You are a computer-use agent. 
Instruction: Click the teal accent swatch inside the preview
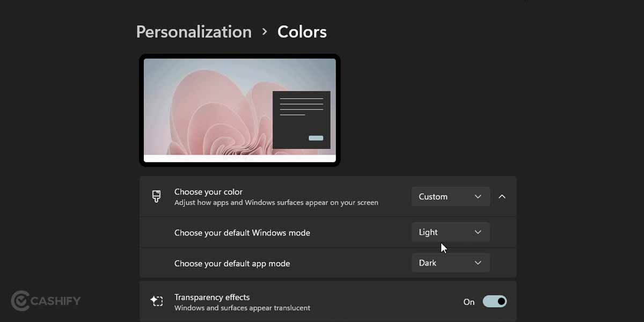[x=316, y=138]
